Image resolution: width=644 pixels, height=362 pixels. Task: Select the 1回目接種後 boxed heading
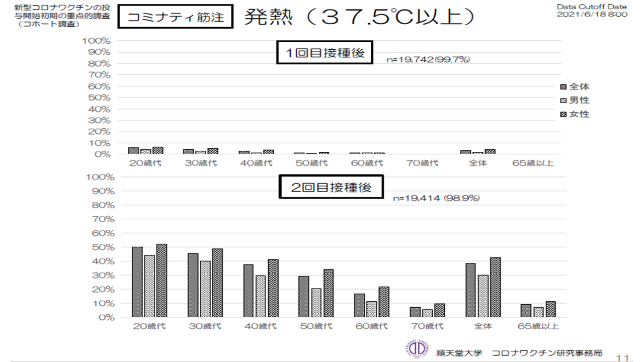325,53
